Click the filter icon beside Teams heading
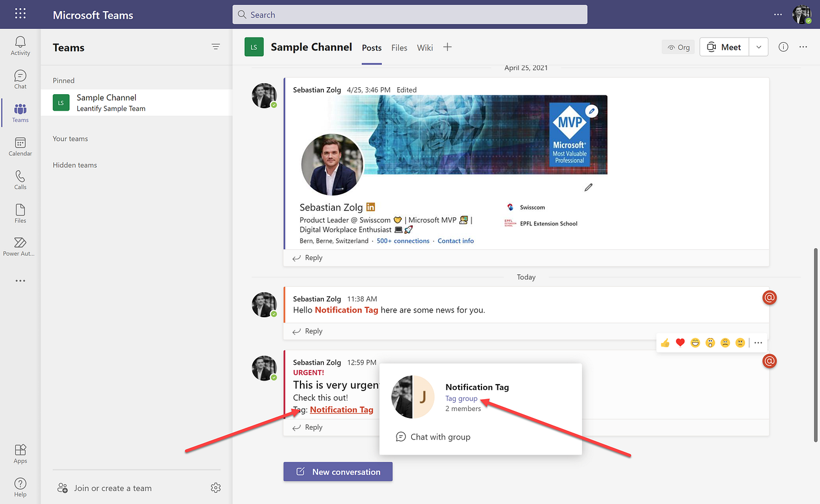The height and width of the screenshot is (504, 820). click(216, 47)
